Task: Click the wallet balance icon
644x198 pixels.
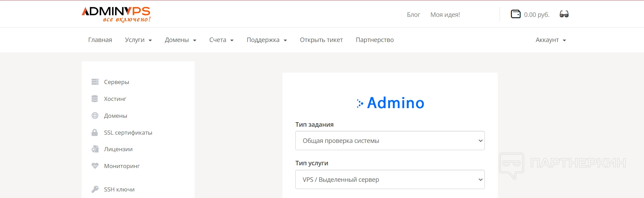Action: coord(515,14)
